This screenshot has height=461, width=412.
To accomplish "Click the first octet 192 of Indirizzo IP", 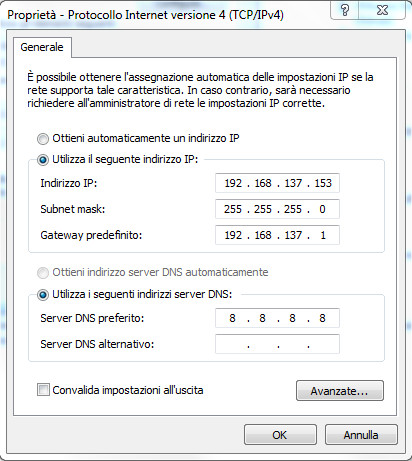I will point(233,183).
